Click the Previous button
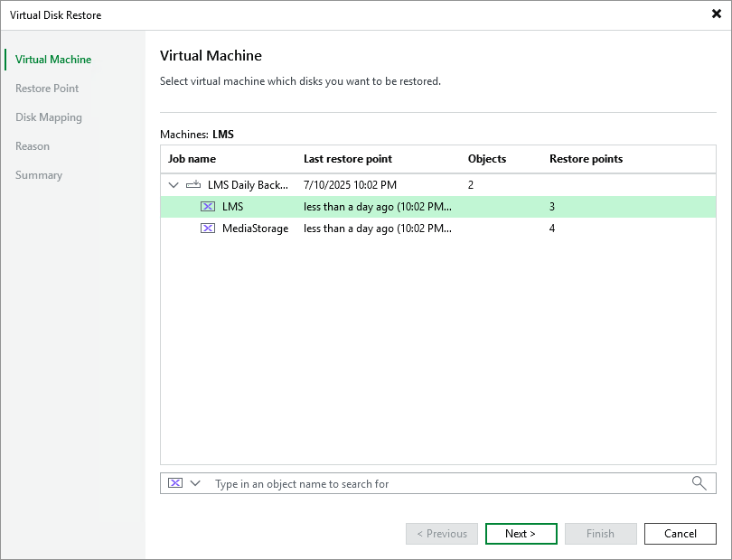Viewport: 732px width, 560px height. (x=441, y=534)
